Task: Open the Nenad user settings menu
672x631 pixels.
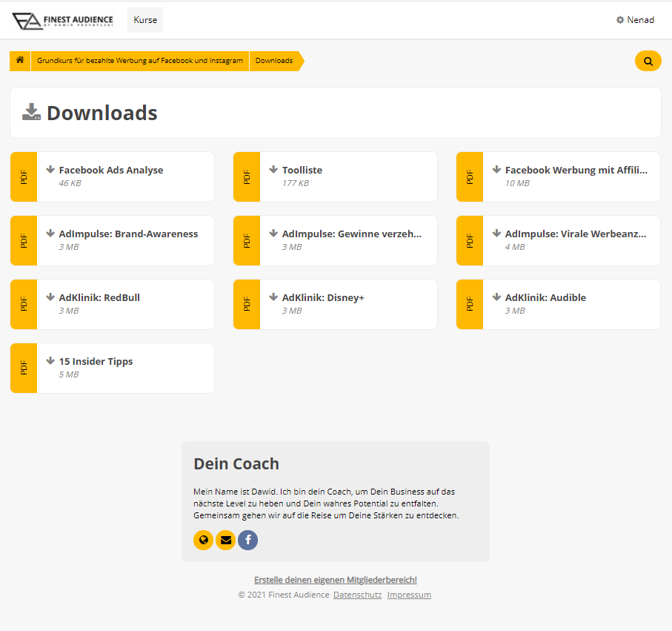Action: [635, 20]
